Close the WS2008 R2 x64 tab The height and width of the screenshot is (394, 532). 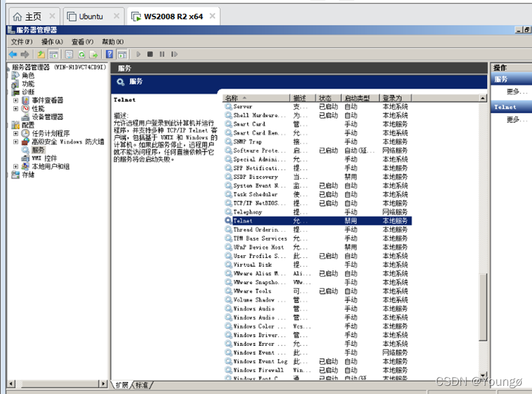pos(212,16)
